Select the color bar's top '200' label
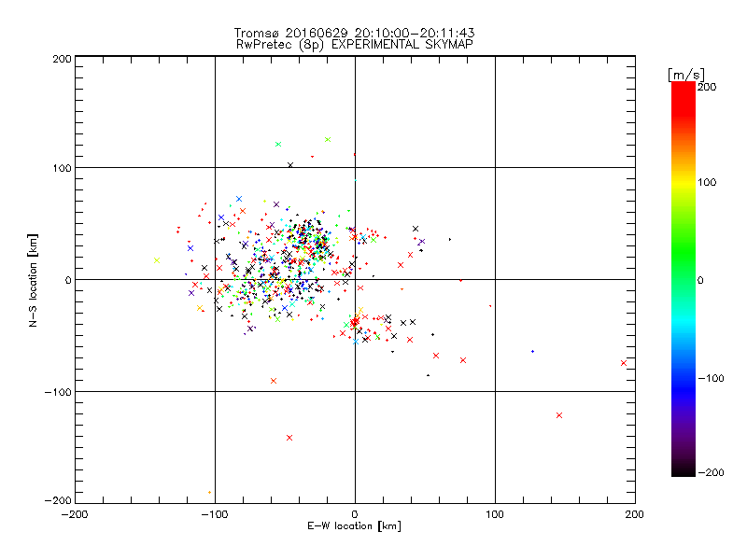The image size is (747, 560). pyautogui.click(x=707, y=87)
